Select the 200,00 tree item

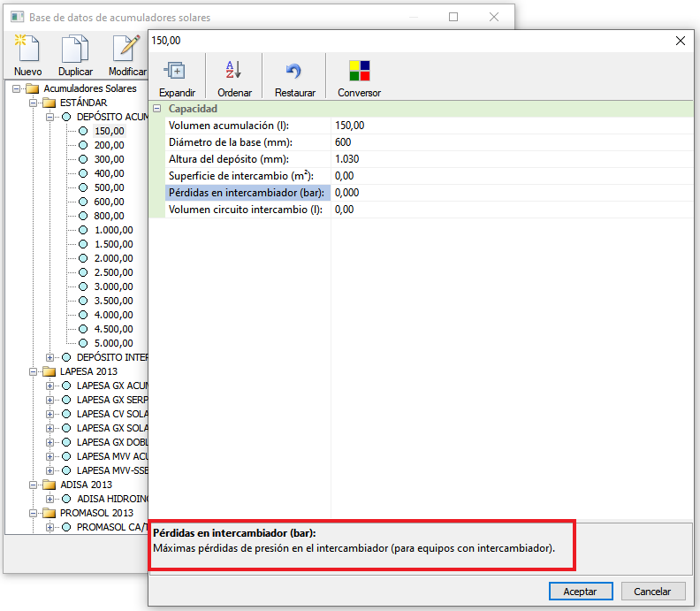pos(109,145)
